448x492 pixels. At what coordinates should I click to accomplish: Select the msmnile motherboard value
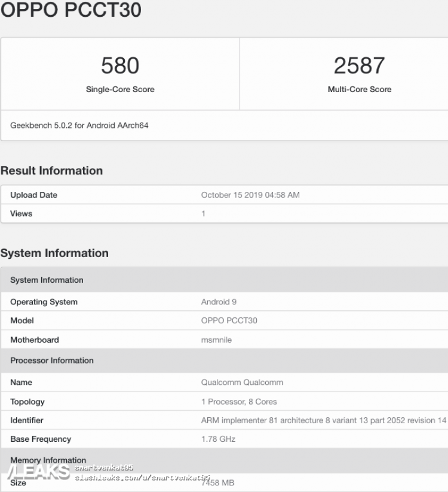coord(216,340)
